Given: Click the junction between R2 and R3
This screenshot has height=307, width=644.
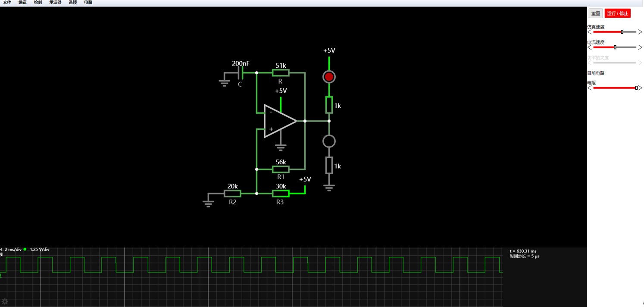Looking at the screenshot, I should tap(256, 194).
